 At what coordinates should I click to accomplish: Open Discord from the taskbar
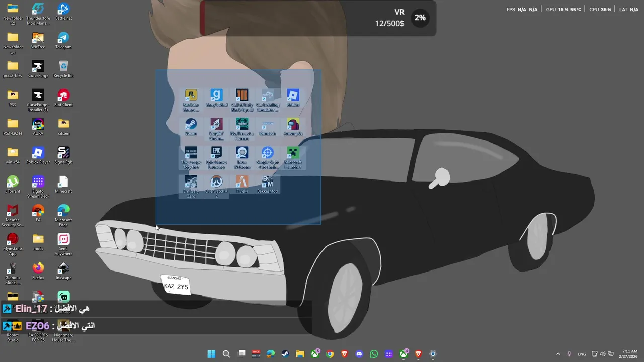click(x=359, y=354)
